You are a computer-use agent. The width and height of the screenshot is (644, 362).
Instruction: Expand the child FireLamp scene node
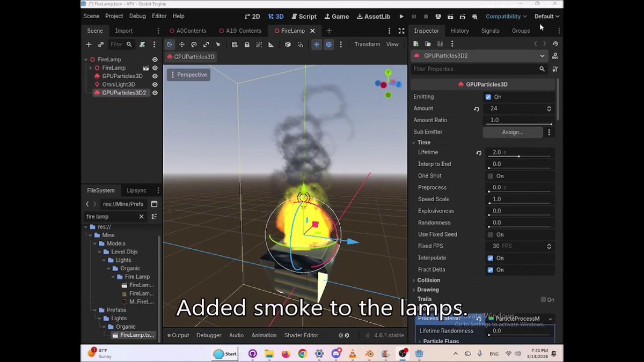tap(91, 68)
